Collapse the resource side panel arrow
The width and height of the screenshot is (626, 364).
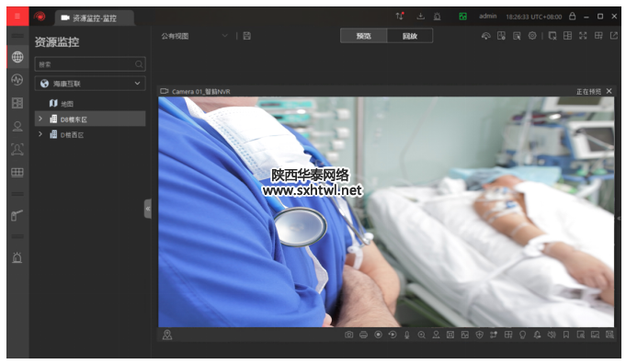[148, 209]
